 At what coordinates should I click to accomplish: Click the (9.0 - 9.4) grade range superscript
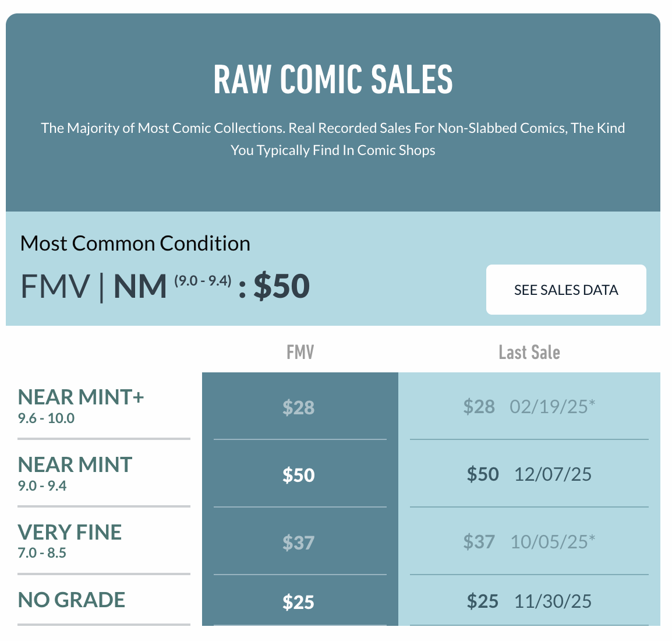pos(203,280)
